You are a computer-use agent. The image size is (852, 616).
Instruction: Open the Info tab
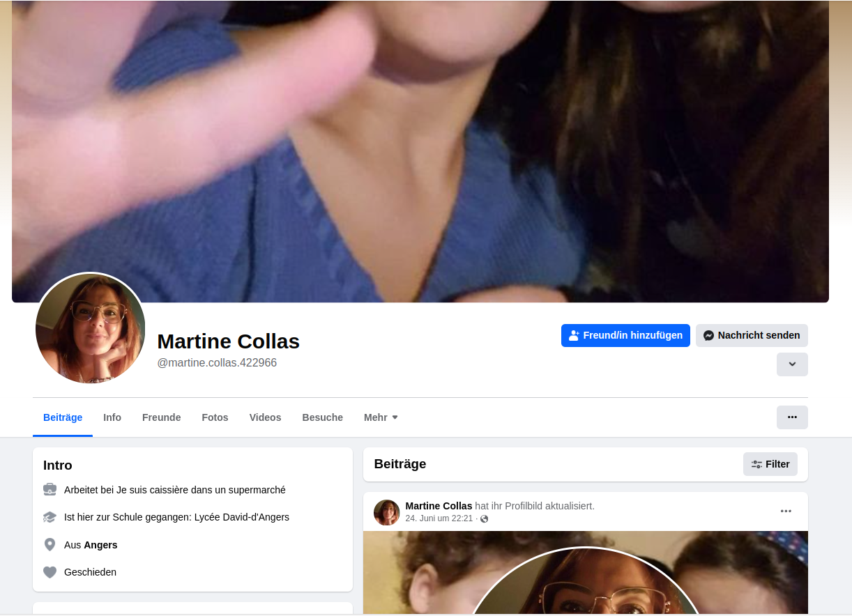tap(112, 417)
